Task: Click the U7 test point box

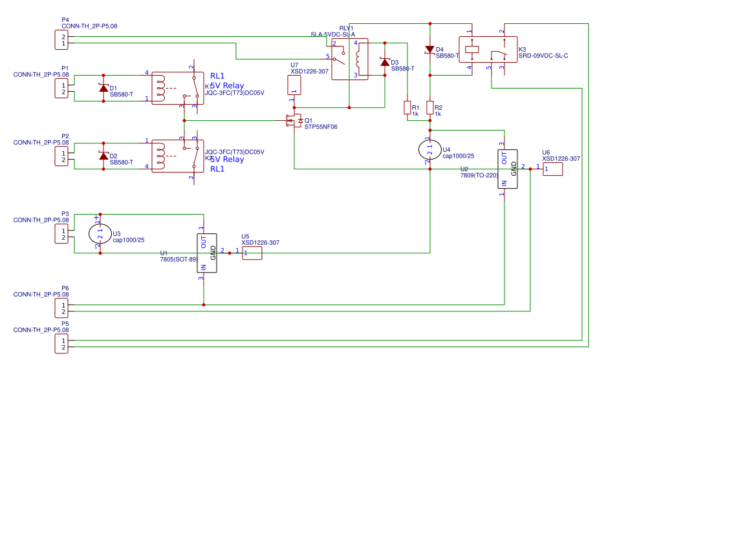Action: (x=294, y=85)
